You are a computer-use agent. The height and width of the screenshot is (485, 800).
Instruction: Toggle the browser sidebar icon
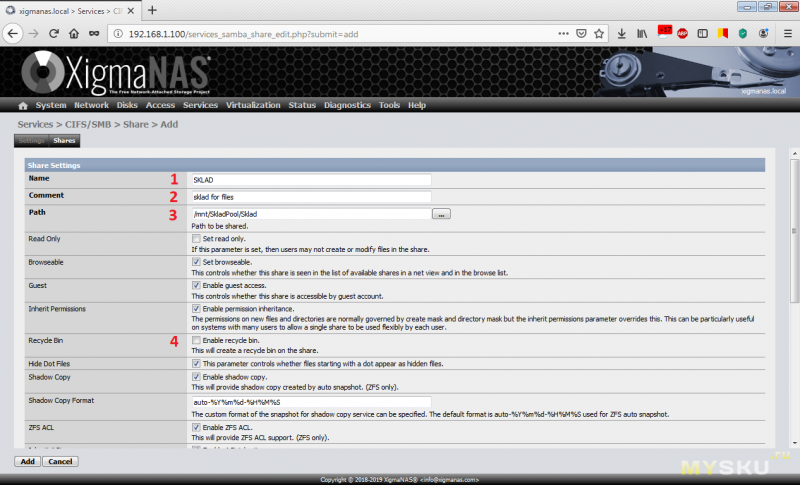pos(703,34)
